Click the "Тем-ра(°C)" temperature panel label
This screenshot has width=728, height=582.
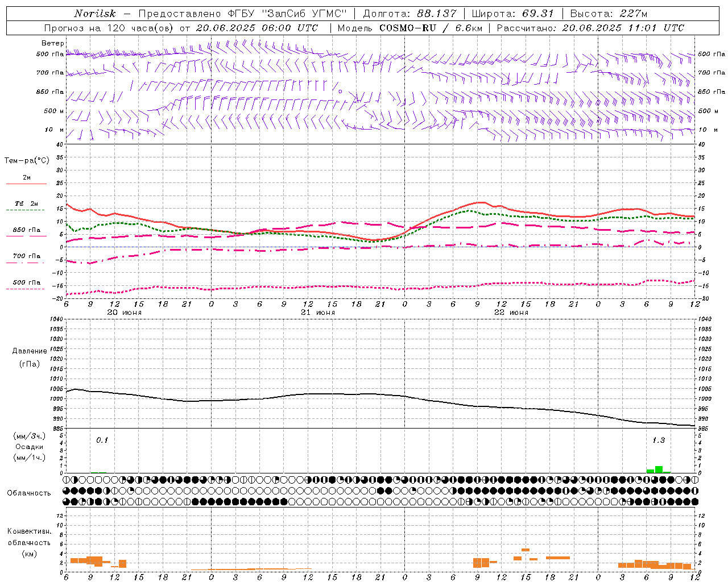[27, 161]
